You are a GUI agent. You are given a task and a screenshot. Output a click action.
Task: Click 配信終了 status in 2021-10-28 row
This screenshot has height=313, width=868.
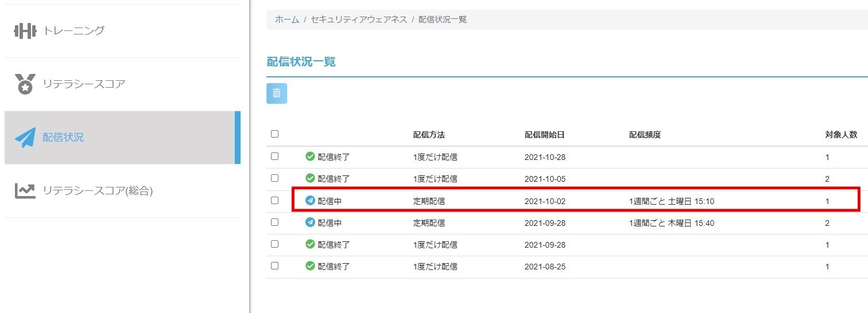[334, 157]
